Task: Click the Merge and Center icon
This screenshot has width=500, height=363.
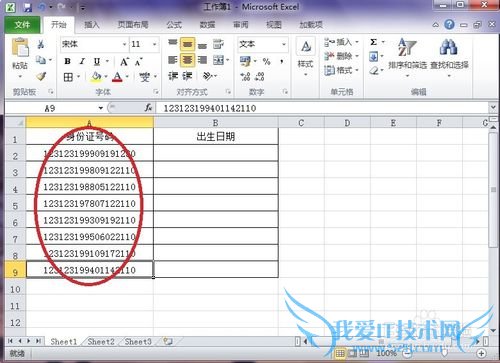Action: [219, 60]
